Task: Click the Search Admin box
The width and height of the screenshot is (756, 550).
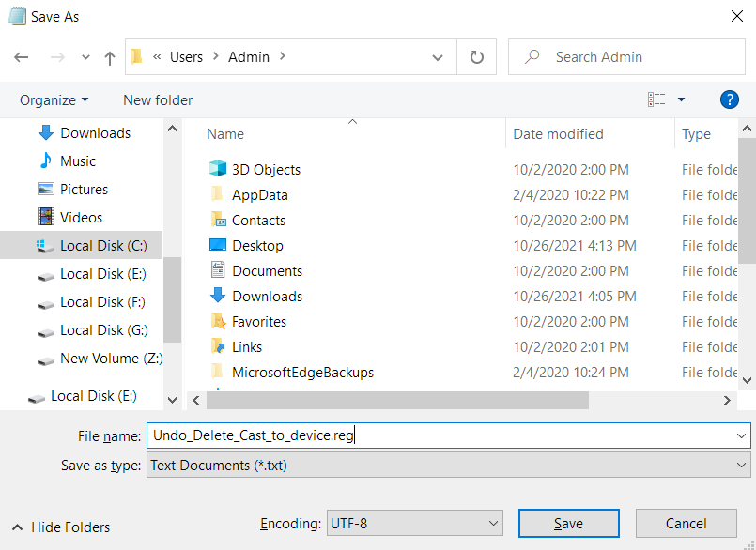Action: (x=625, y=56)
